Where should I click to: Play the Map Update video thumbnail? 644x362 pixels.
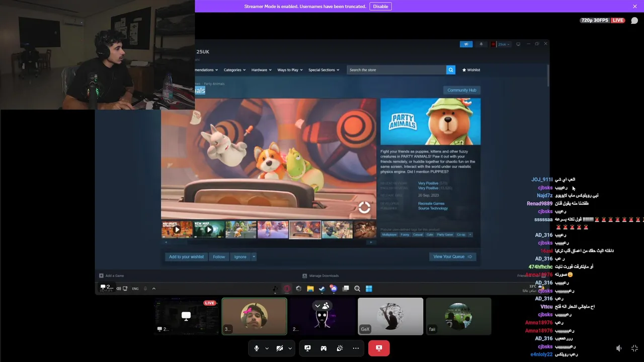[x=177, y=230]
